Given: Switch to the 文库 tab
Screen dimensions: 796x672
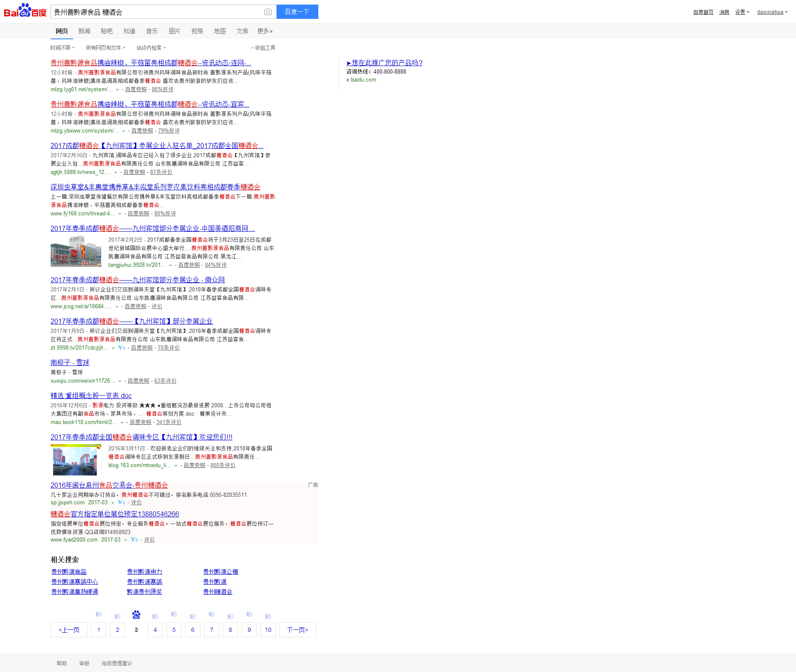Looking at the screenshot, I should [x=242, y=31].
